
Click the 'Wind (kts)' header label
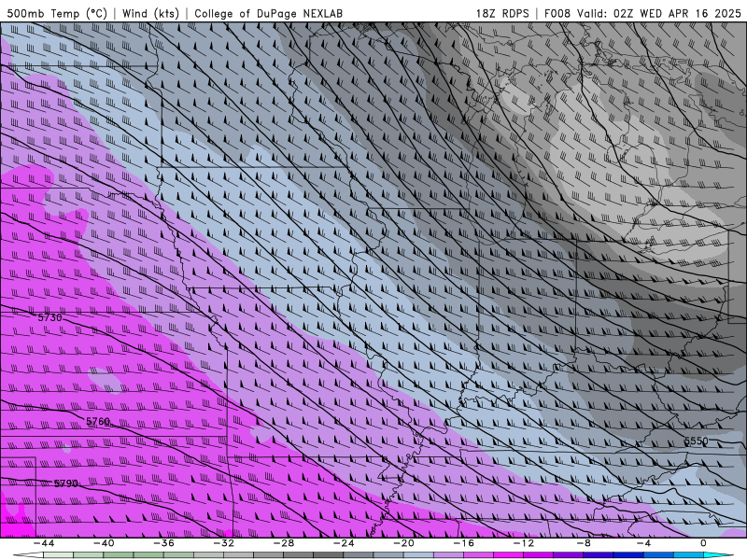point(150,13)
